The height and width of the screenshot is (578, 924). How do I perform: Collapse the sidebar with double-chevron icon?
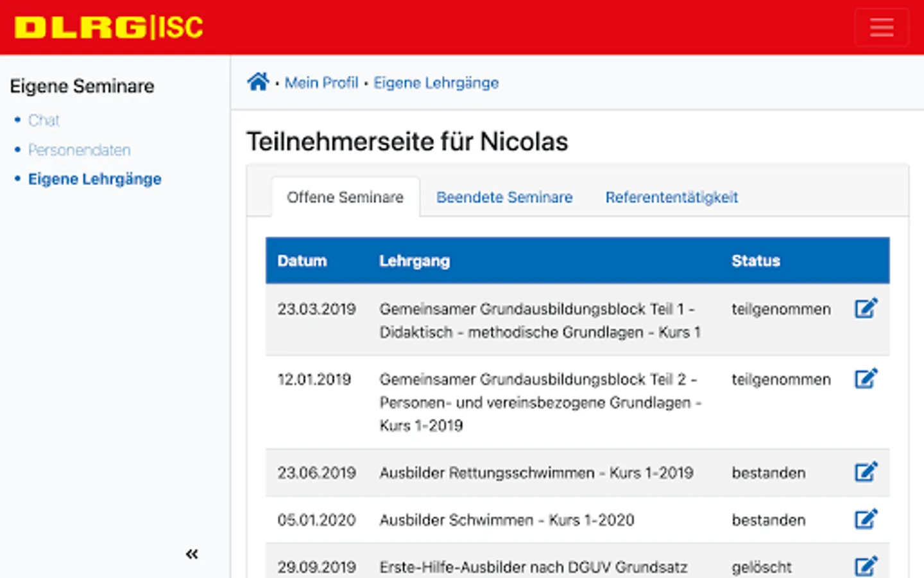(x=192, y=554)
